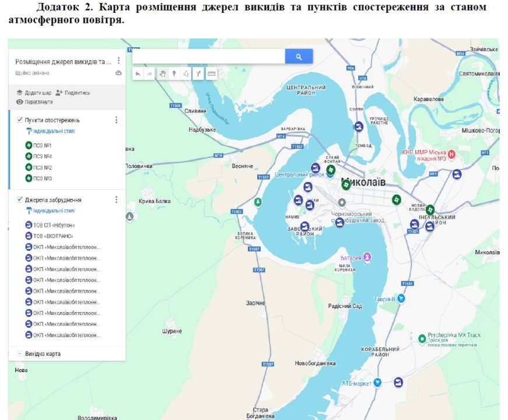
Task: Click the 'Шурине' village label
Action: 171,331
